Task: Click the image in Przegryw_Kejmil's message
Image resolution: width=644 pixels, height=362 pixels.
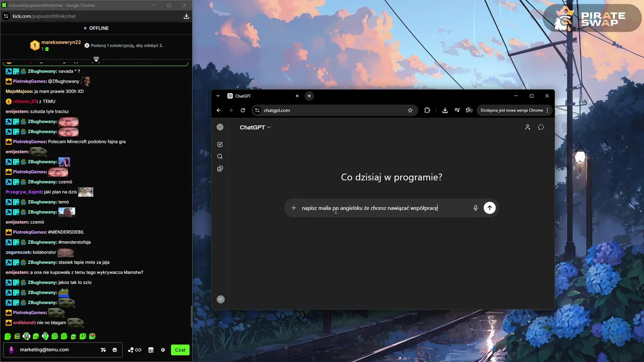Action: click(x=86, y=192)
